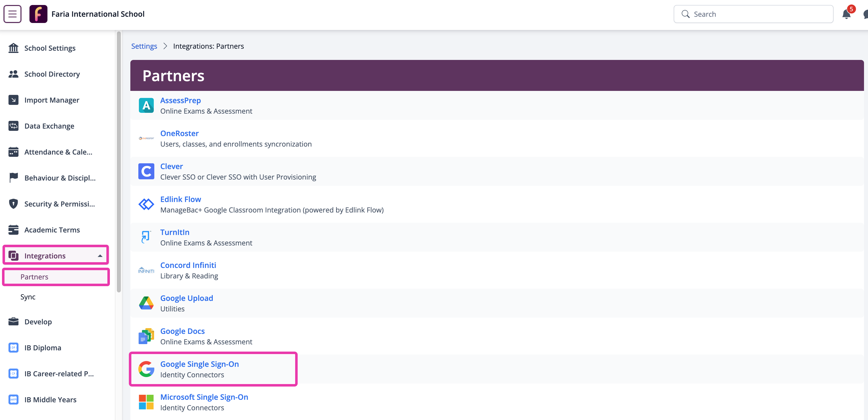Screen dimensions: 868x420
Task: Click the notifications bell with badge
Action: pyautogui.click(x=847, y=14)
